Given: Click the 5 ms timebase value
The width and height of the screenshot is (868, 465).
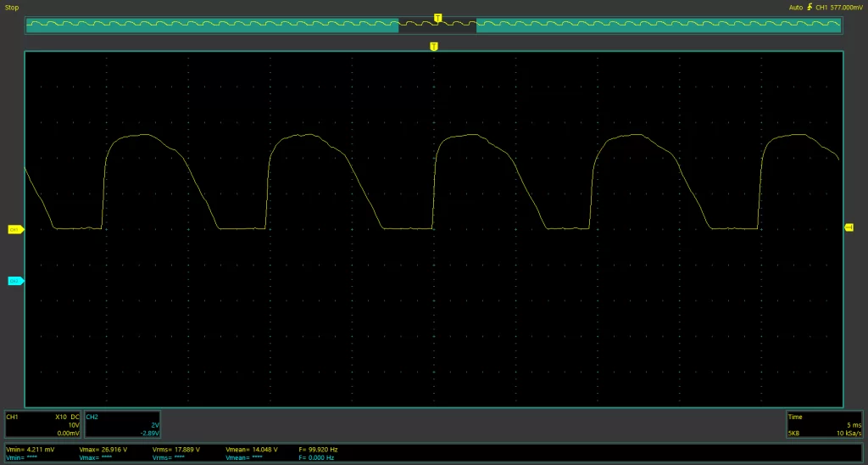Looking at the screenshot, I should (853, 424).
